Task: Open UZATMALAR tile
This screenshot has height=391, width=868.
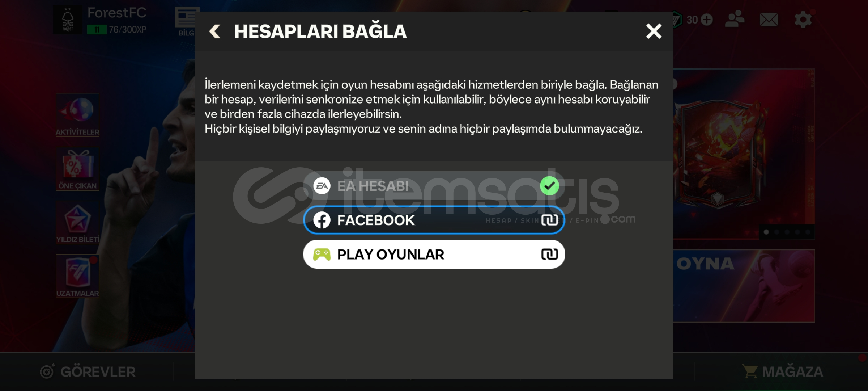Action: pos(77,276)
